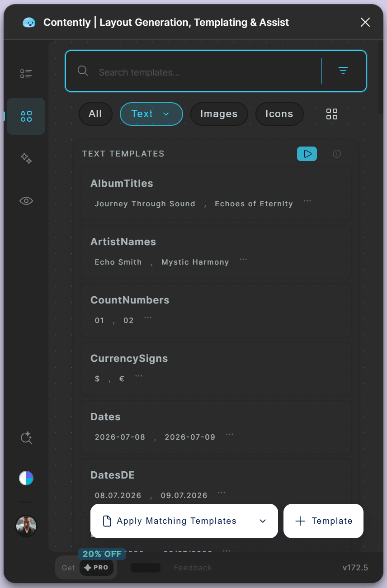The width and height of the screenshot is (387, 588).
Task: Click '09.07.2026' sample value
Action: (x=184, y=496)
